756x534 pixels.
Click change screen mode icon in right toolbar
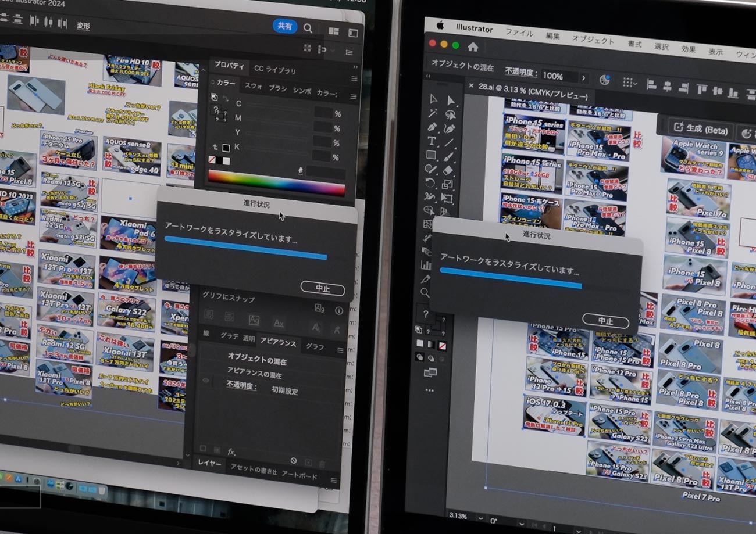click(430, 372)
